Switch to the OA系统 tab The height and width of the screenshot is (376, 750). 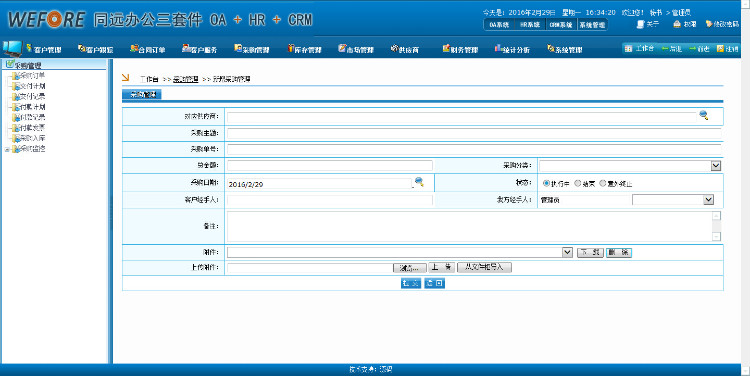(x=499, y=25)
